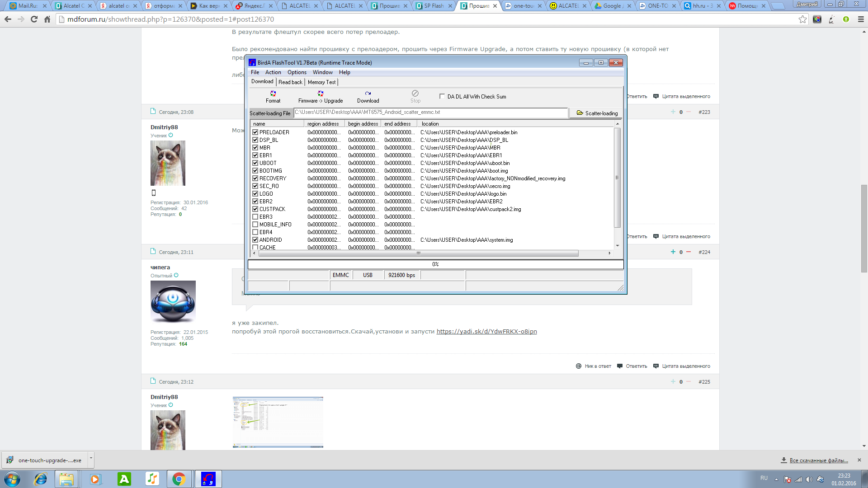Open the attached screenshot thumbnail
The height and width of the screenshot is (488, 868).
pos(278,422)
